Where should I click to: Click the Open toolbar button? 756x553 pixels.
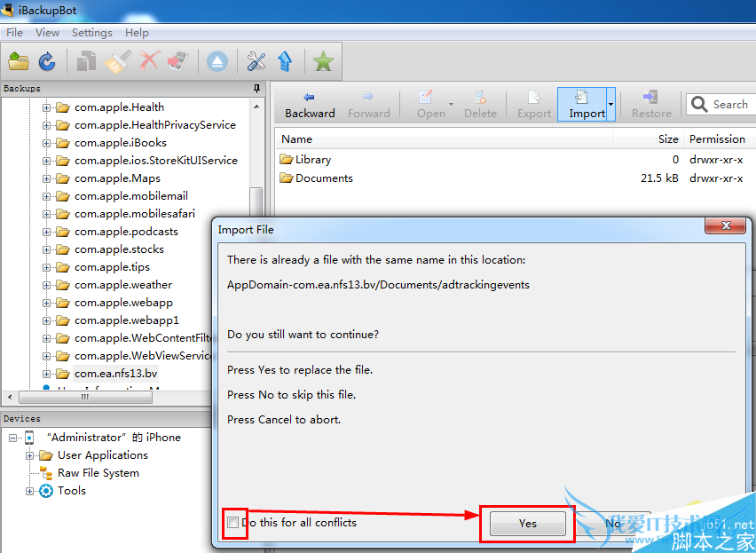pos(431,105)
